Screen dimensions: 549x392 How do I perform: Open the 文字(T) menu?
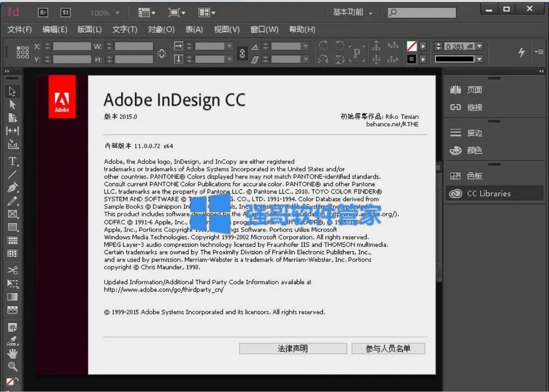pyautogui.click(x=125, y=29)
